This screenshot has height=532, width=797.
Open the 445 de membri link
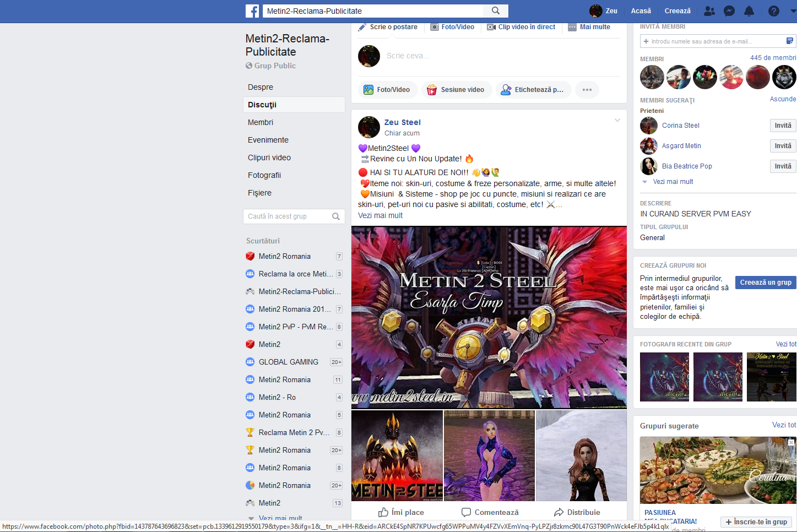coord(773,58)
